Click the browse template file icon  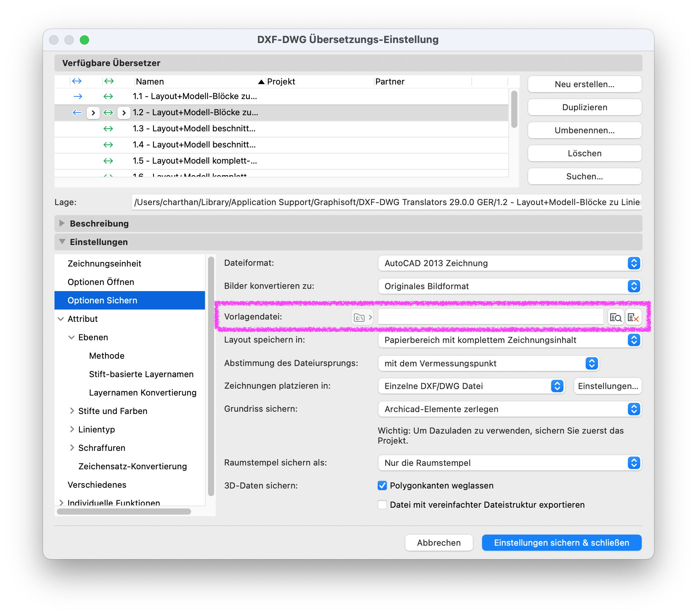(616, 317)
